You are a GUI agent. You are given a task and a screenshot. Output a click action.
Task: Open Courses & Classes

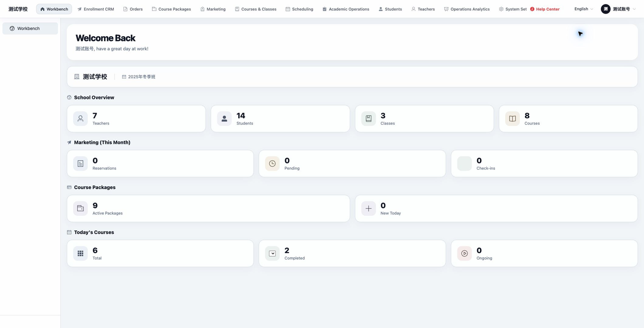click(256, 9)
